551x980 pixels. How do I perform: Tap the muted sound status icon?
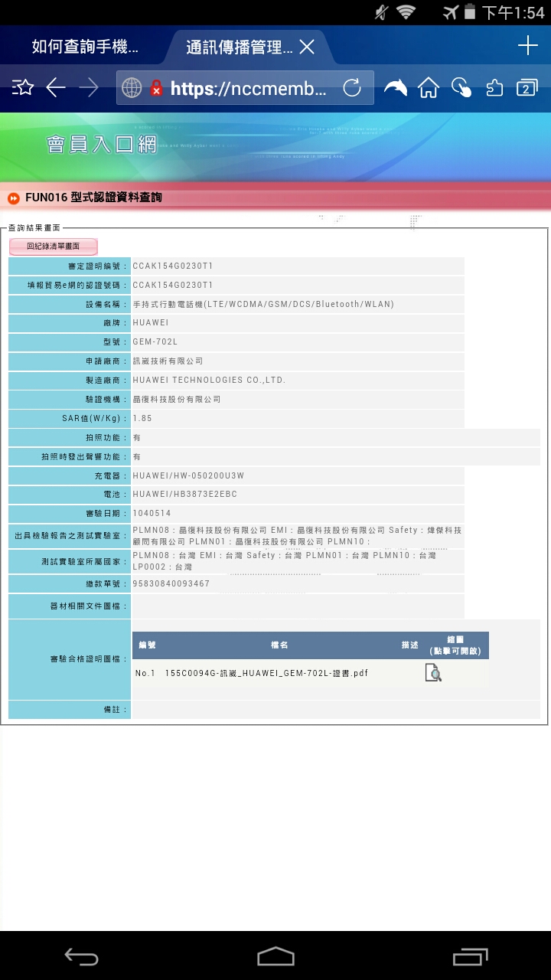tap(382, 12)
